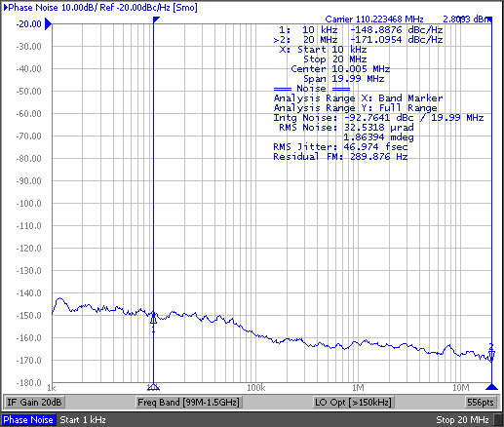Click the reference level triangle at -20.00
Image resolution: width=504 pixels, height=427 pixels.
48,24
